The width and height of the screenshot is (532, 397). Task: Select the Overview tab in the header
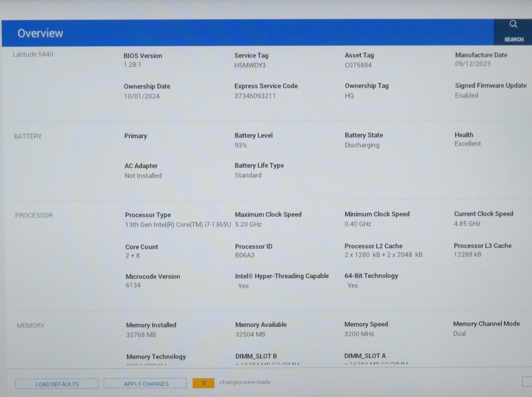(40, 33)
